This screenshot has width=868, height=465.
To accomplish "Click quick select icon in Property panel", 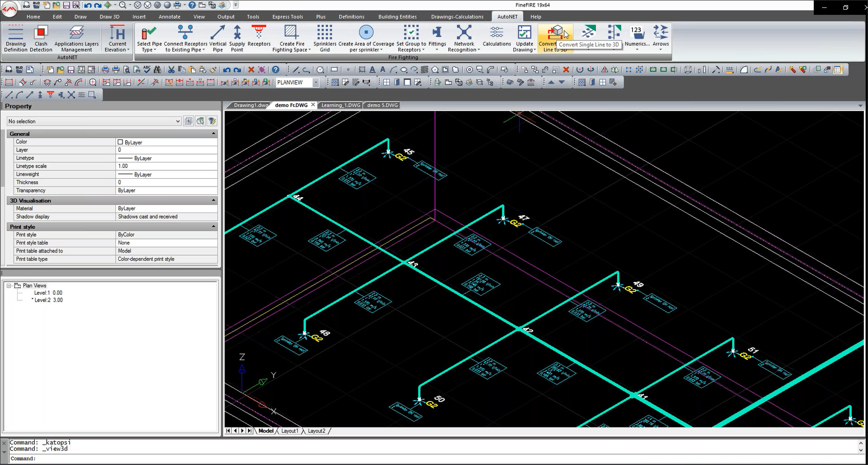I will pos(200,121).
